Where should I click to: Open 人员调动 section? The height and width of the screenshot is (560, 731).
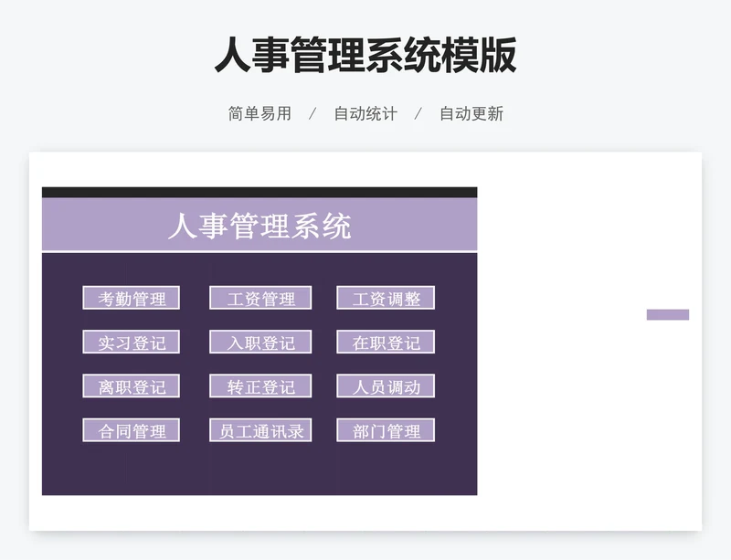[x=386, y=386]
